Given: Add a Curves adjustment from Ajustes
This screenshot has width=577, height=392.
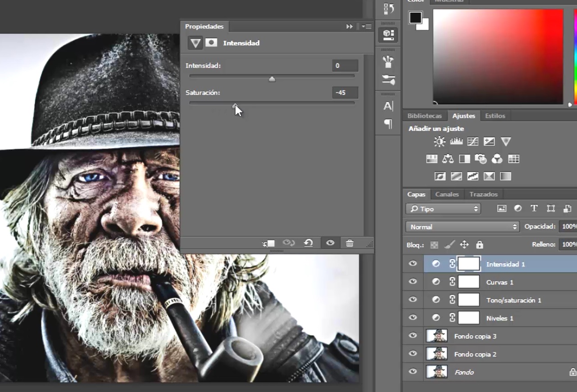Looking at the screenshot, I should (x=473, y=142).
